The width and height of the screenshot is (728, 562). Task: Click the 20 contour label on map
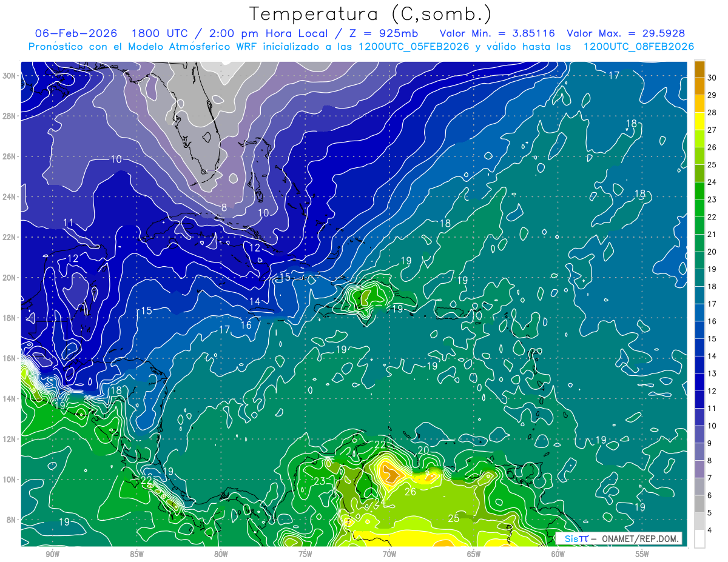(x=423, y=450)
